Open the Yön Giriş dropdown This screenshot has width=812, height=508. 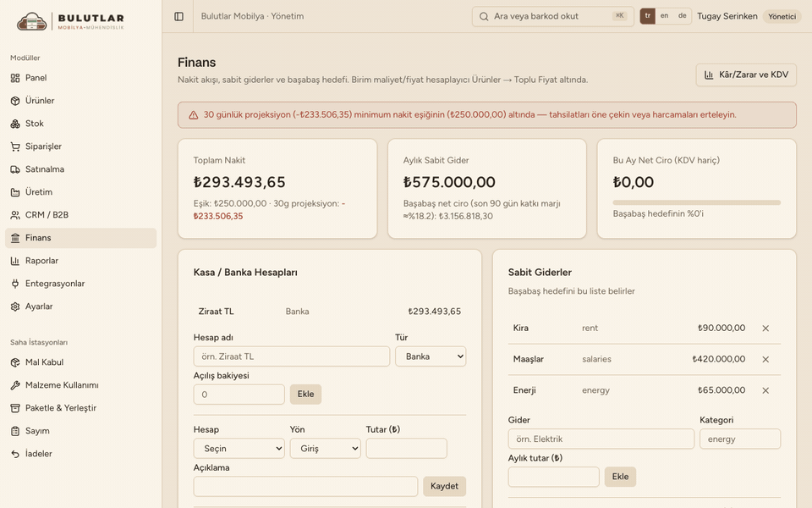325,449
